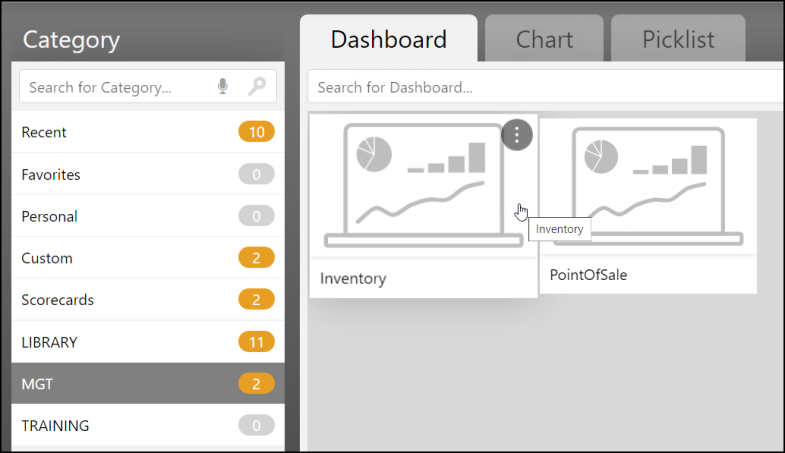Switch to the Picklist tab

pos(678,40)
